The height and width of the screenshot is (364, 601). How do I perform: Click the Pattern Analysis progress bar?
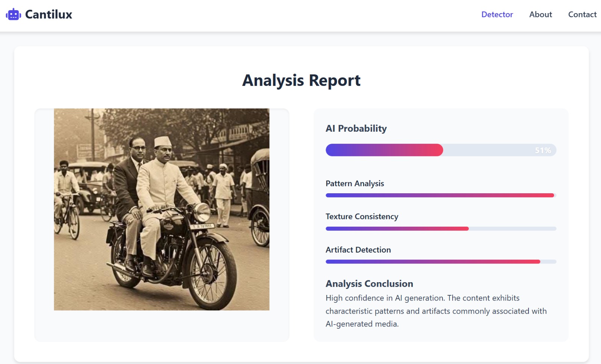pyautogui.click(x=439, y=195)
